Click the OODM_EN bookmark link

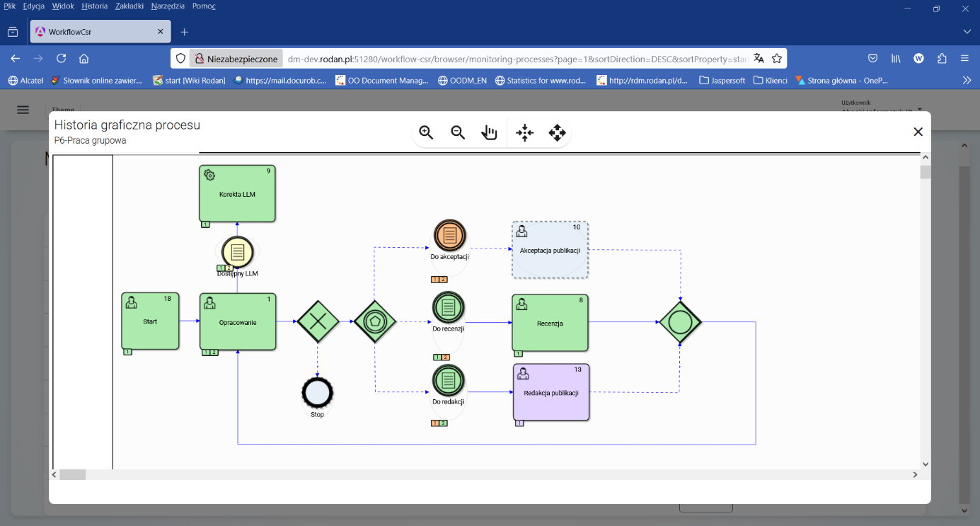point(461,80)
